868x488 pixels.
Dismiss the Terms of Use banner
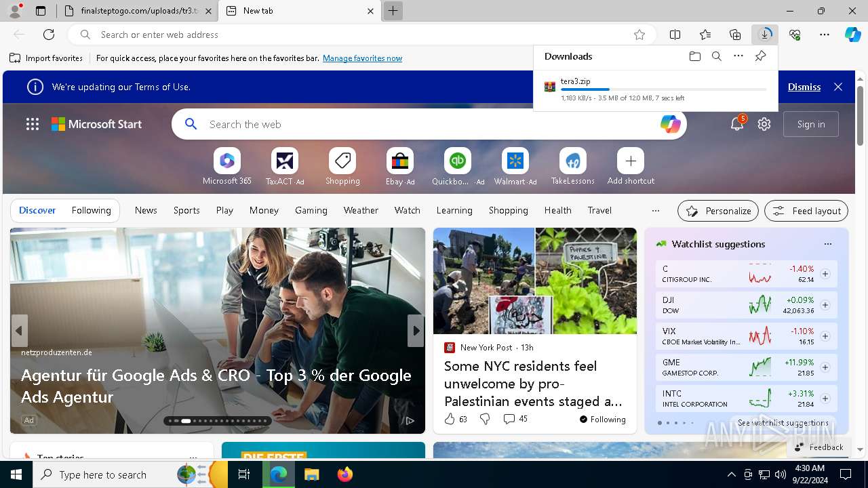tap(804, 87)
